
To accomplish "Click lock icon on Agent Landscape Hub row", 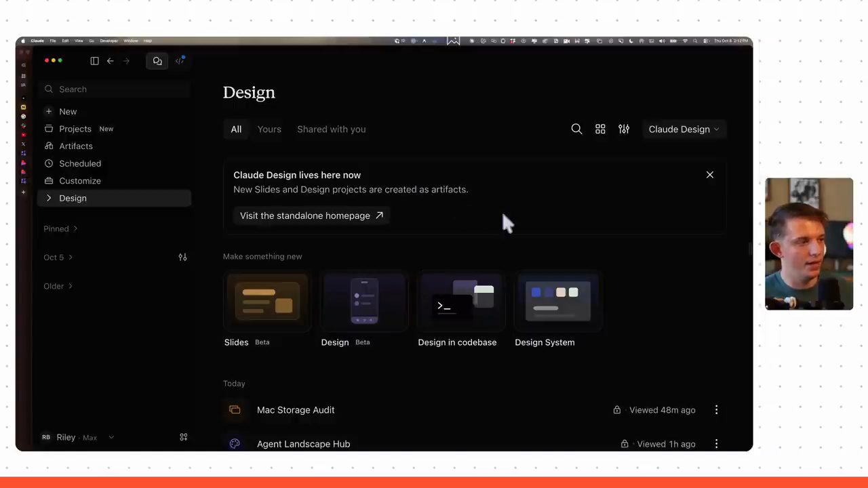I will (x=625, y=444).
